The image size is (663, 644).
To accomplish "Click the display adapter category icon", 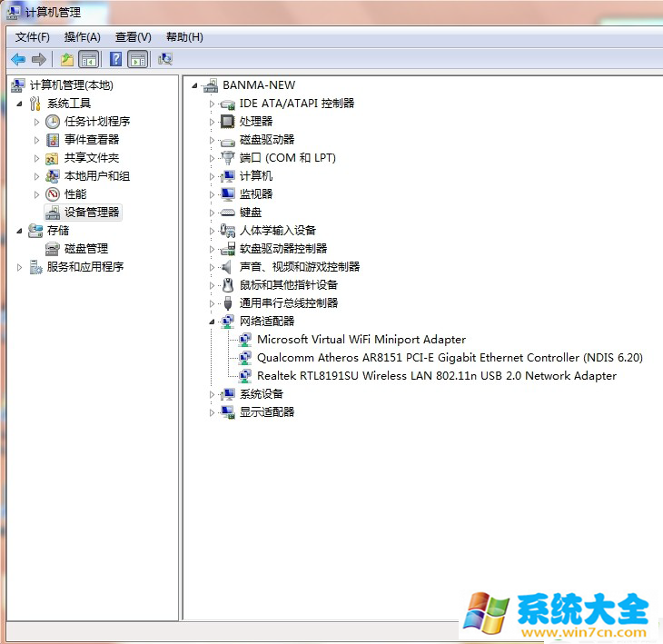I will [x=227, y=411].
